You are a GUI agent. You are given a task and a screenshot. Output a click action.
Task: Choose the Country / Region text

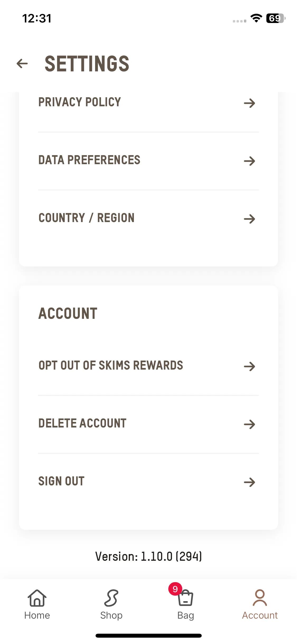coord(87,218)
